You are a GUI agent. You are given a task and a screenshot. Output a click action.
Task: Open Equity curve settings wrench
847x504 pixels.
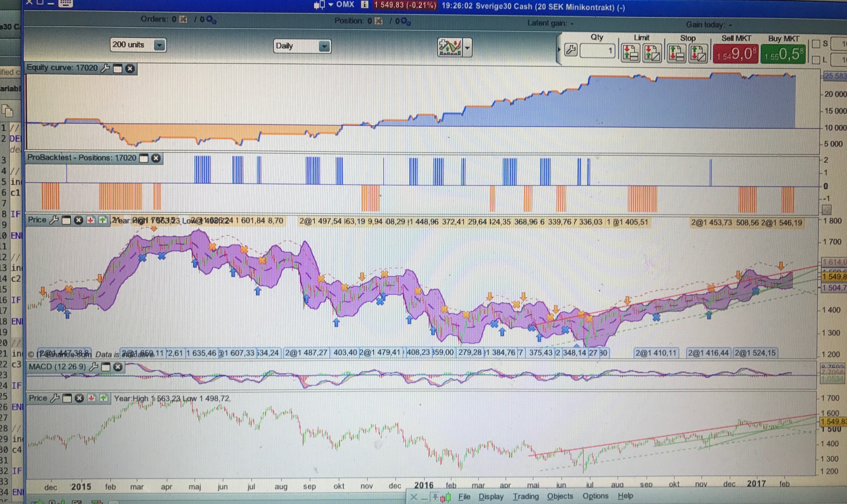coord(105,68)
